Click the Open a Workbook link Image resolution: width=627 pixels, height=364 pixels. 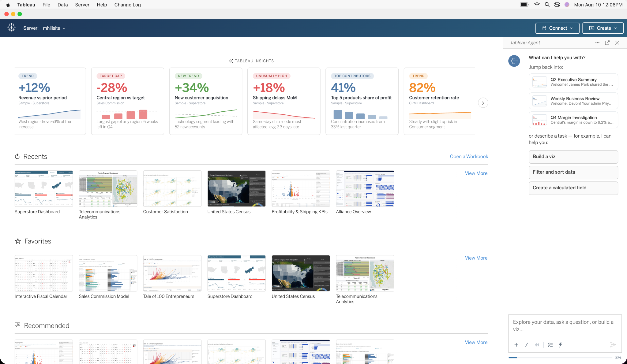pyautogui.click(x=469, y=156)
